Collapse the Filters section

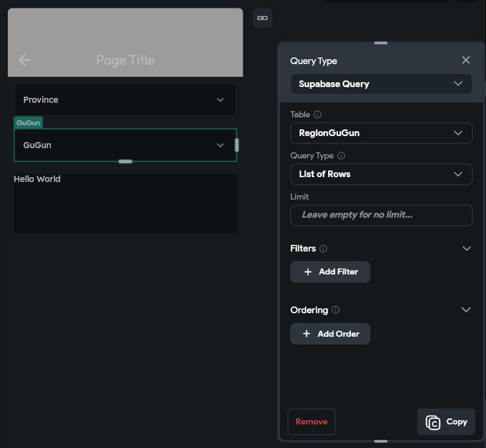point(467,248)
